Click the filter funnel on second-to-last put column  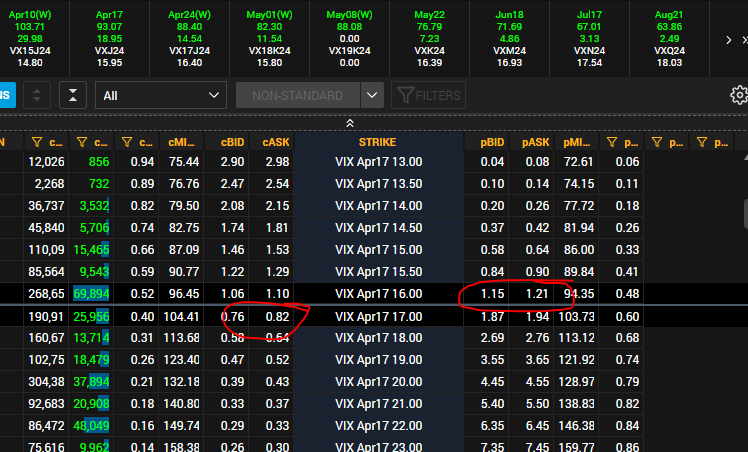pyautogui.click(x=657, y=142)
